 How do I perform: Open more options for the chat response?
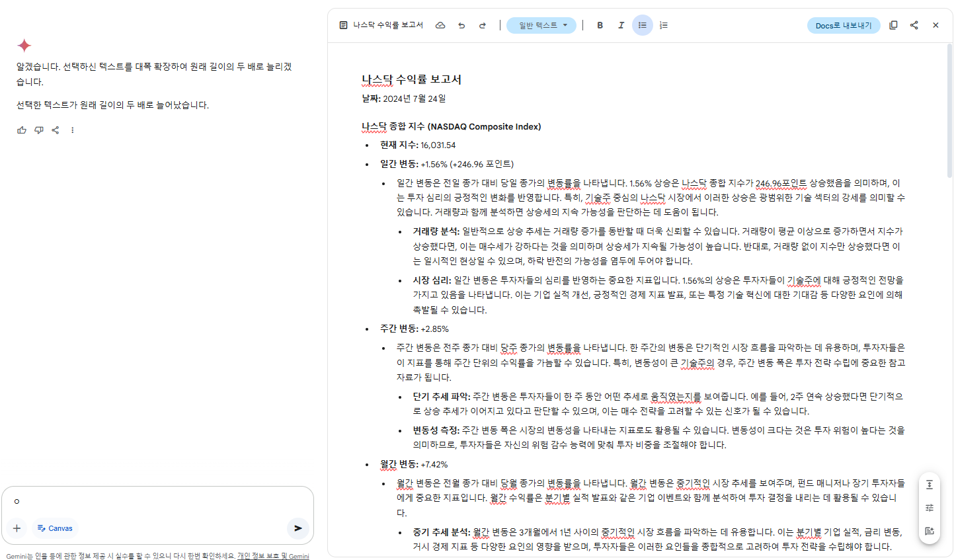(x=73, y=130)
